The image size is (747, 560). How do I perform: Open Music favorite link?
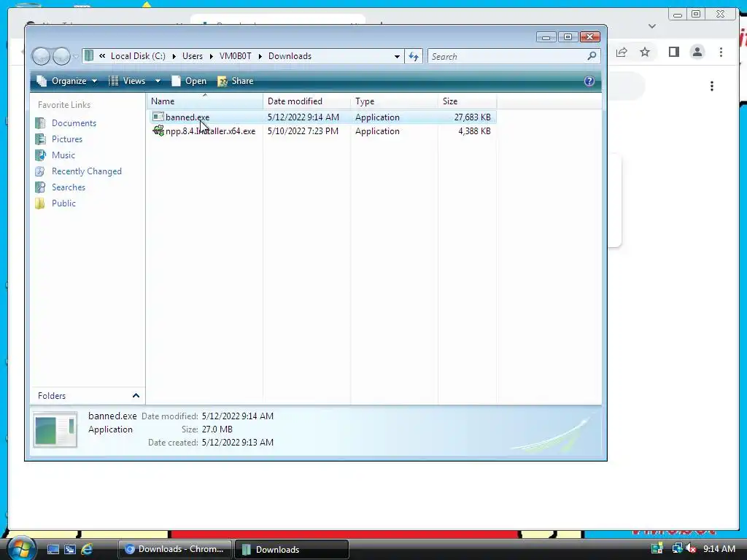63,155
